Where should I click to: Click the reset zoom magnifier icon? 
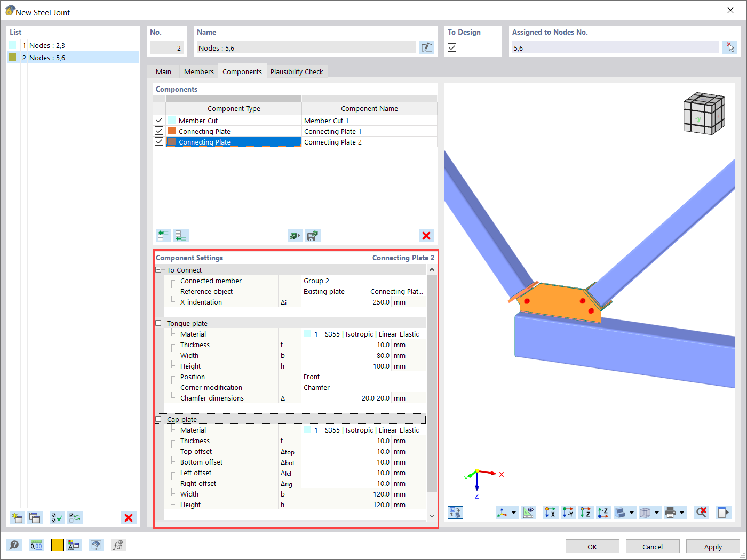[702, 513]
